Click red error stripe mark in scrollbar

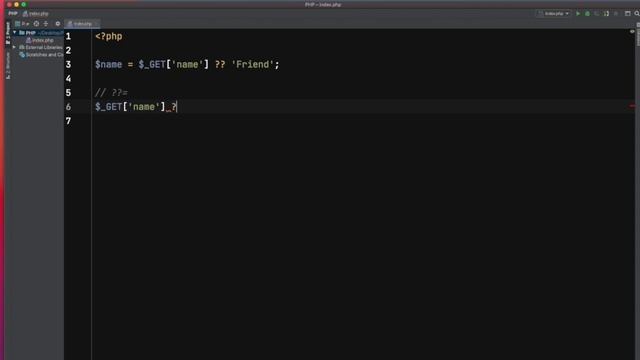point(632,106)
